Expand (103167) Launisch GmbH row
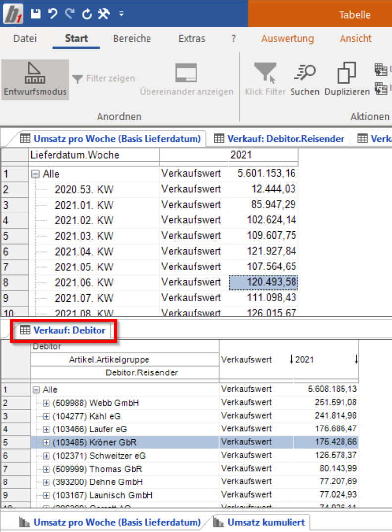The height and width of the screenshot is (532, 392). pos(46,496)
